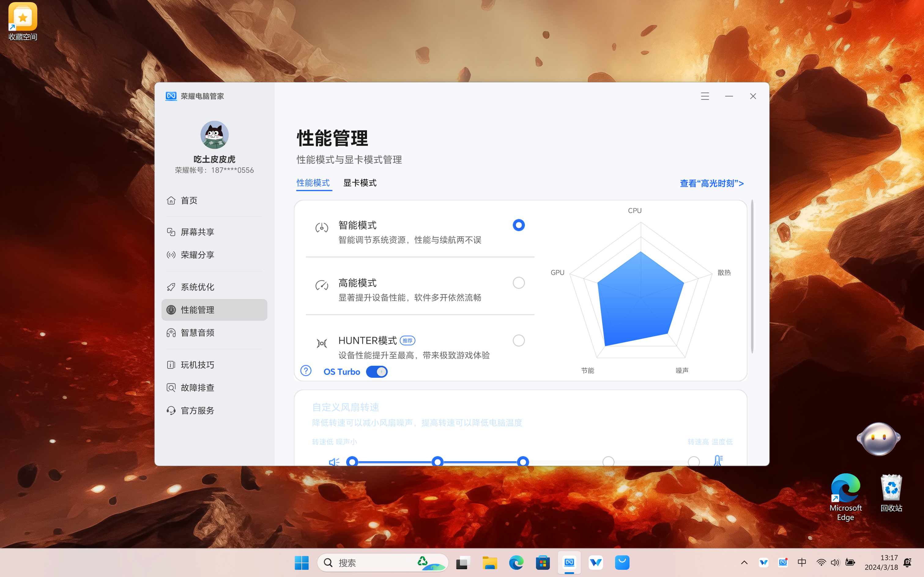
Task: Select 高能模式 performance mode
Action: (x=518, y=282)
